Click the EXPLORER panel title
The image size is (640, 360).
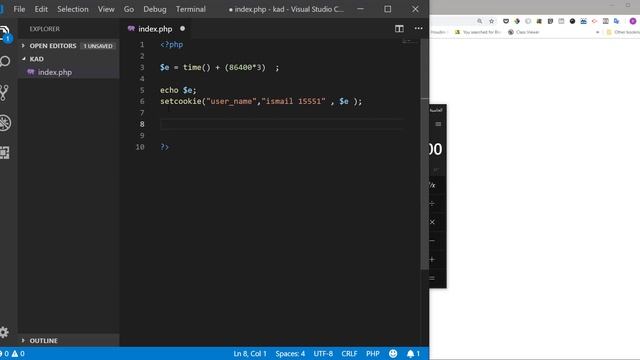point(44,29)
